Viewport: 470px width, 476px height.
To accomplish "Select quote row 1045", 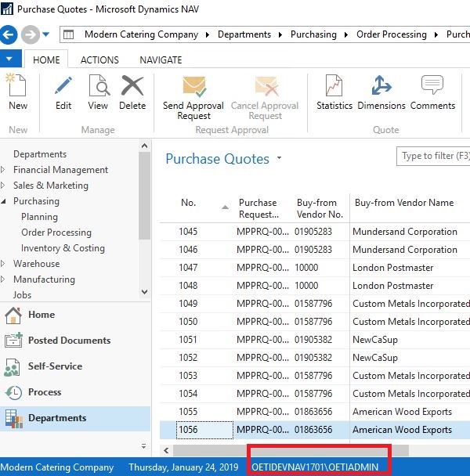I will (315, 232).
